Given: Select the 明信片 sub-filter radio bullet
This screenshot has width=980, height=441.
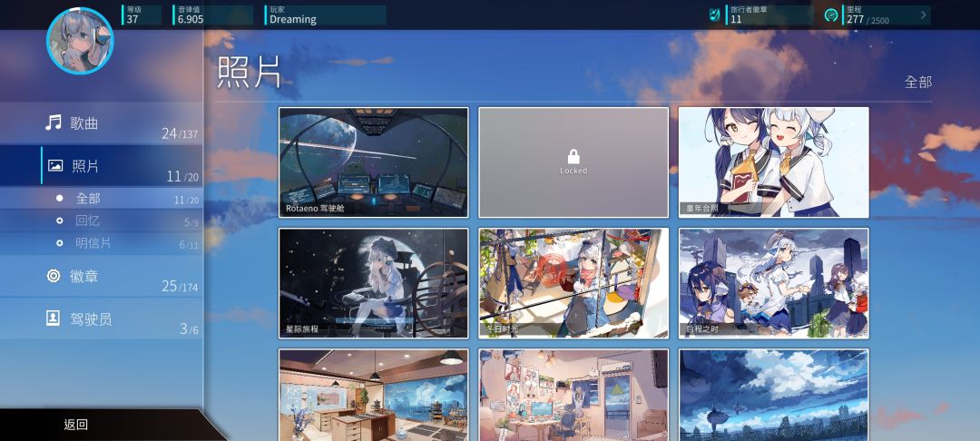Looking at the screenshot, I should 59,243.
